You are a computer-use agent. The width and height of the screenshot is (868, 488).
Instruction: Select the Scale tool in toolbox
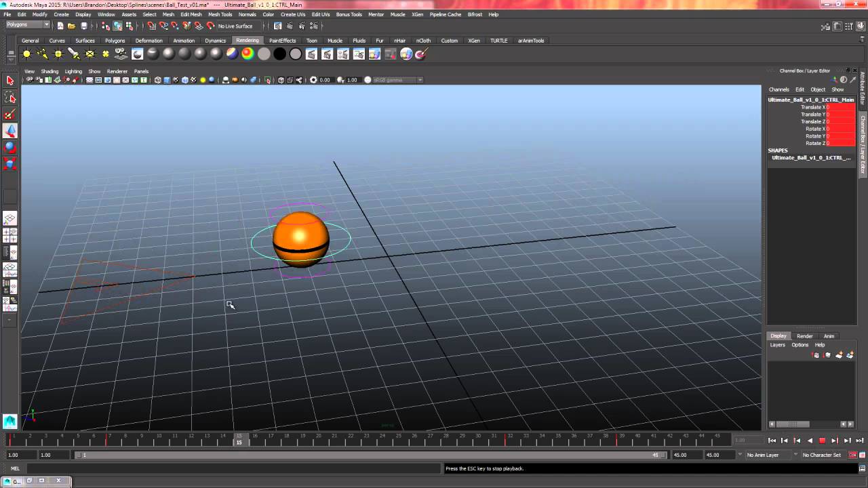coord(9,163)
